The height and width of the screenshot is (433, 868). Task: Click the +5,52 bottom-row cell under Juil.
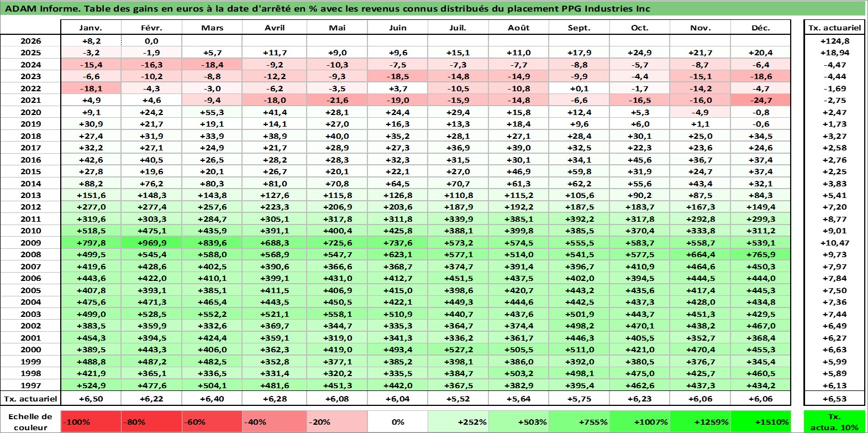tap(458, 399)
